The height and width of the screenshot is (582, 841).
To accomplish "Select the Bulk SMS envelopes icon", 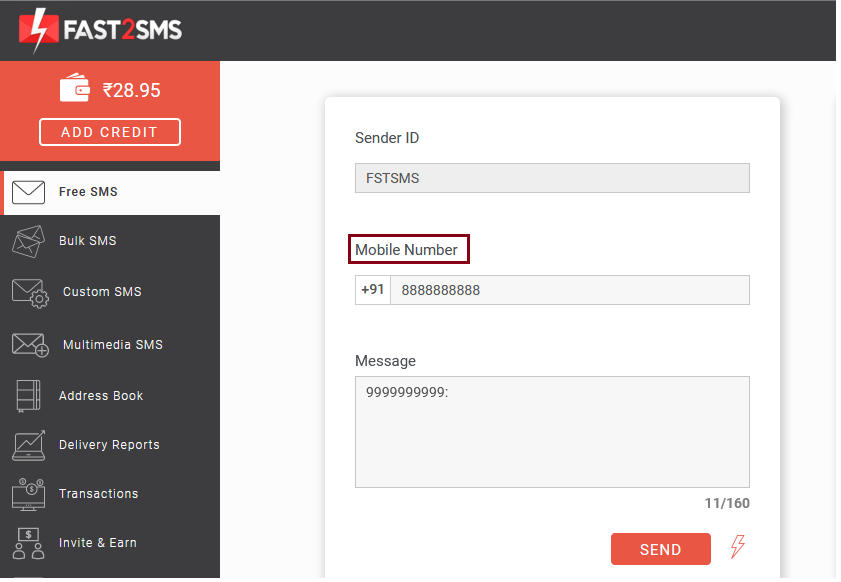I will coord(28,242).
